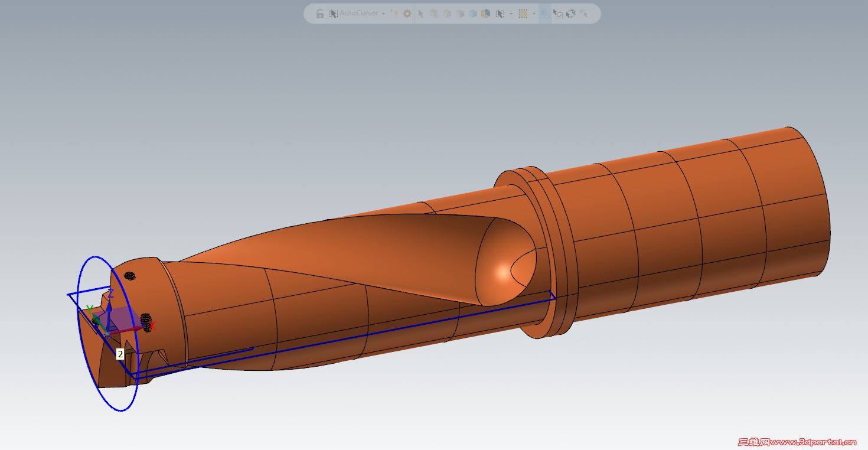Click the AutoCursor button
The width and height of the screenshot is (868, 450).
353,14
